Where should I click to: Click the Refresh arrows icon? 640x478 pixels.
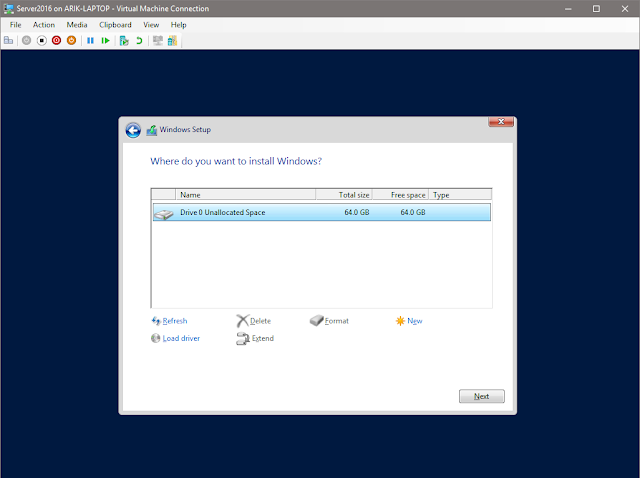pos(156,321)
